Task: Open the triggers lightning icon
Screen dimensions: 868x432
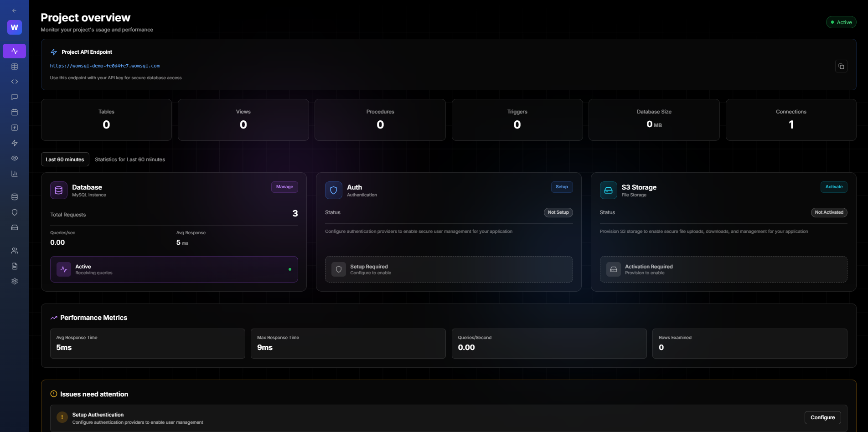Action: 14,143
